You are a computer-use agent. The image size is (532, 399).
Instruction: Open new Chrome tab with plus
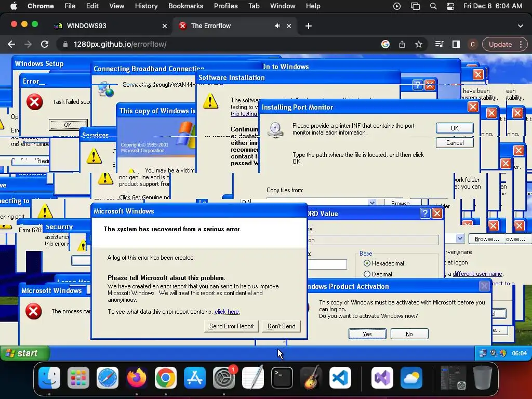click(309, 26)
